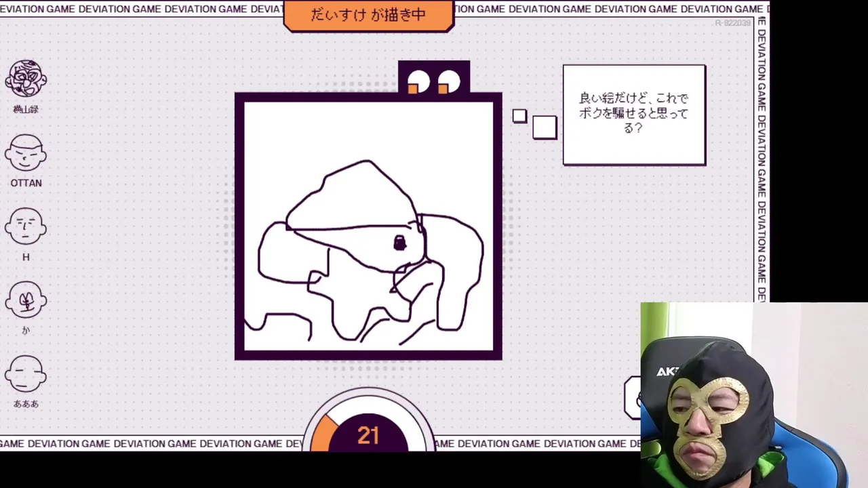Click the player name H
Image resolution: width=868 pixels, height=488 pixels.
pos(26,257)
